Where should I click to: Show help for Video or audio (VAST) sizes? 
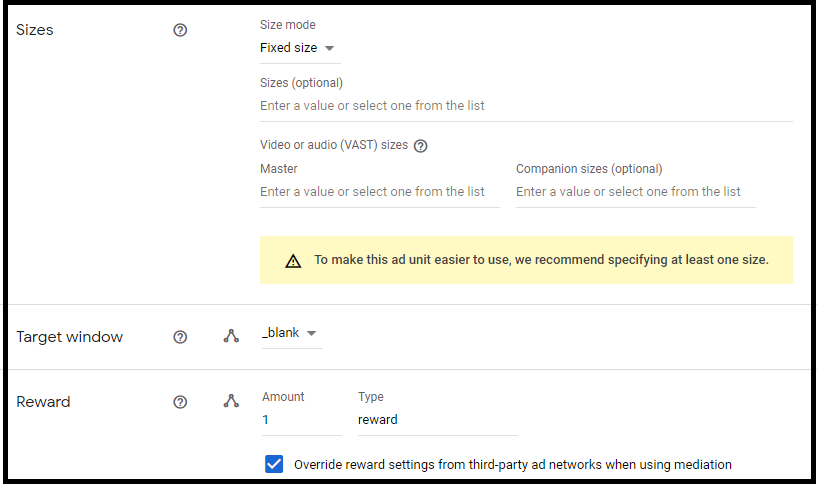point(420,146)
